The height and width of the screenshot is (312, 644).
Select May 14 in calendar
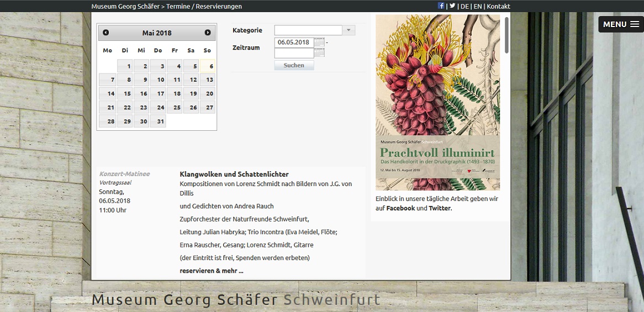108,94
